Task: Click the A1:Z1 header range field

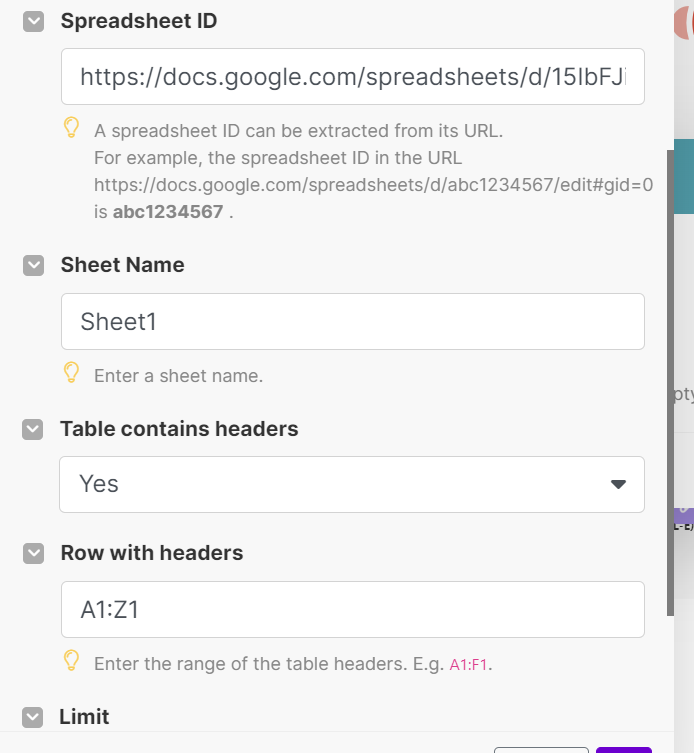Action: (352, 610)
